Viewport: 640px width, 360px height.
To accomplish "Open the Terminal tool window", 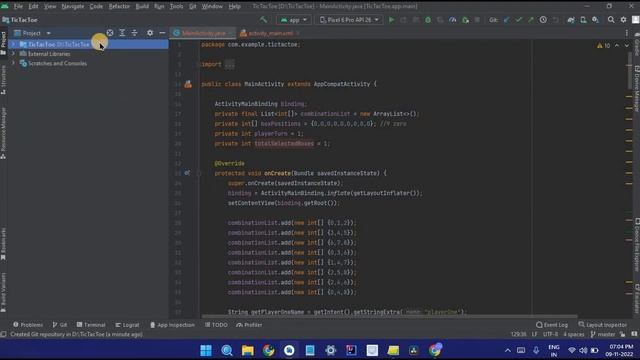I will [x=91, y=325].
